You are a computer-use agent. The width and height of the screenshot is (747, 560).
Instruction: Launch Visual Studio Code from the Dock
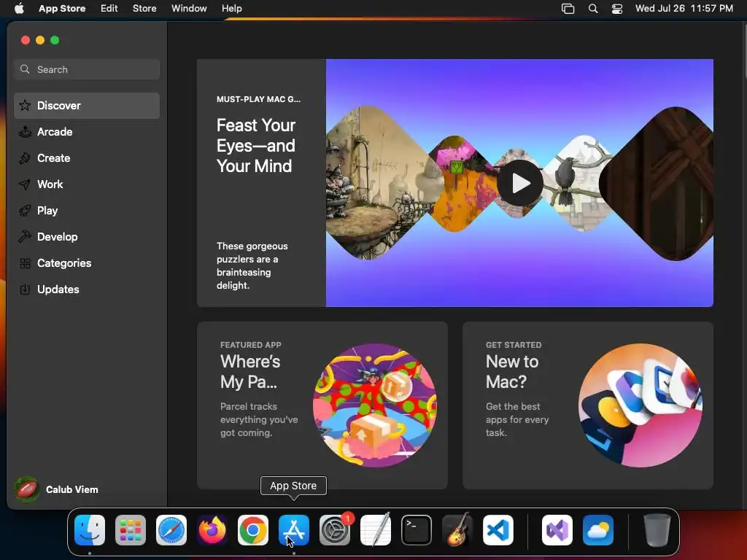coord(498,530)
